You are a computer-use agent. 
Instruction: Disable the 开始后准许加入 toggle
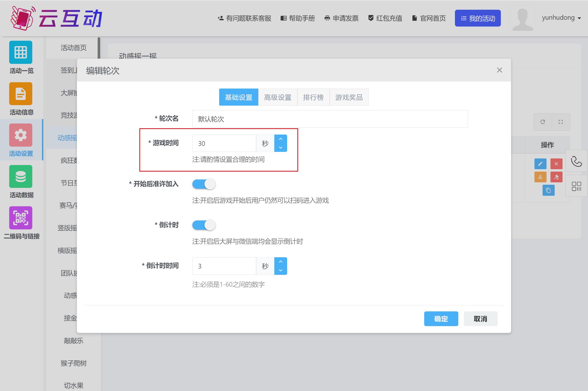click(204, 184)
